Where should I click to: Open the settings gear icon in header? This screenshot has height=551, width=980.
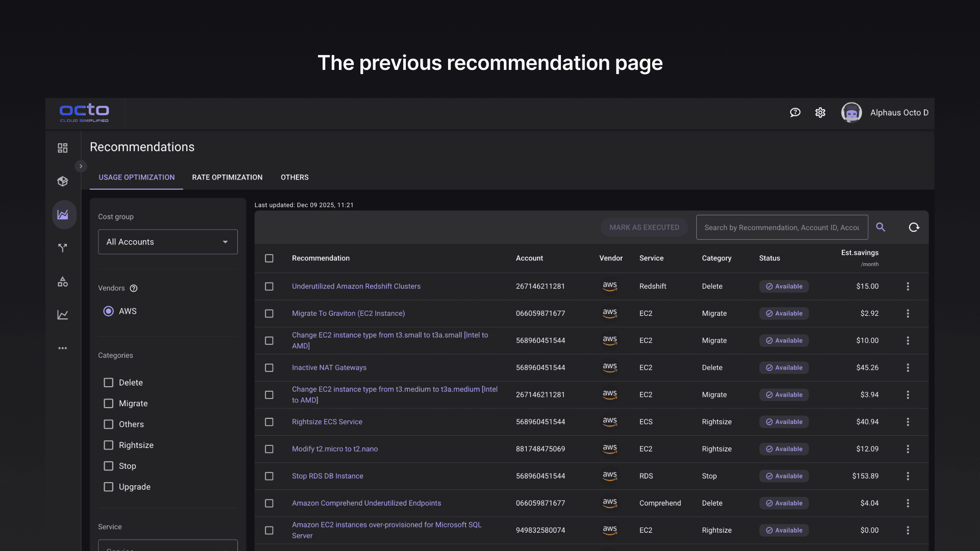point(820,113)
